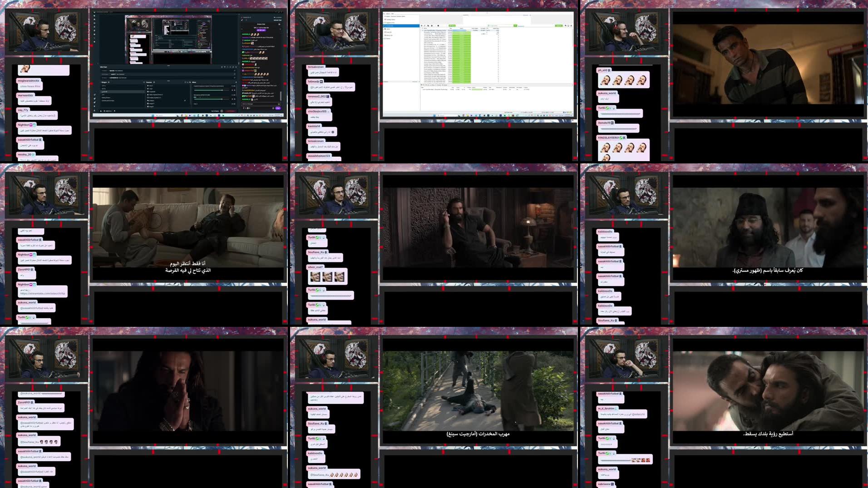Click username mooha_20 in chat overlay
The width and height of the screenshot is (868, 488).
pyautogui.click(x=25, y=154)
